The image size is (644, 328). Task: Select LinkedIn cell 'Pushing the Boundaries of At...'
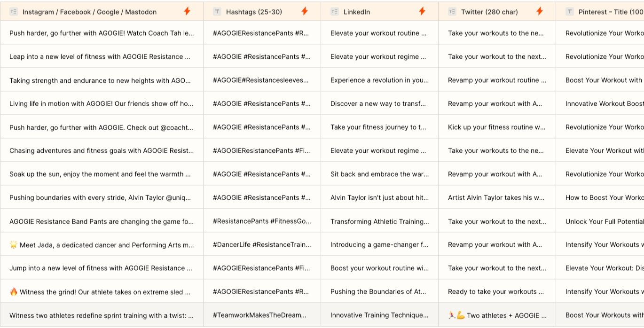click(x=379, y=291)
